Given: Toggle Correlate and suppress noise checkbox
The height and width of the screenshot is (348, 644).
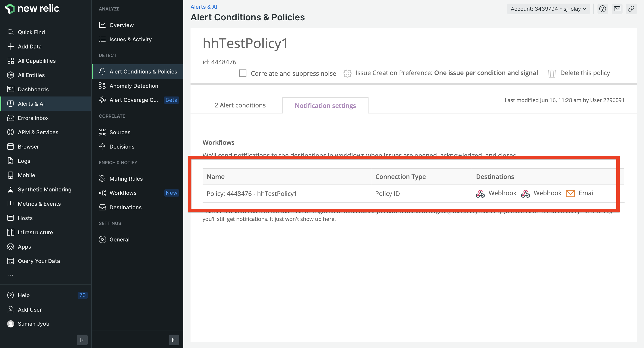Looking at the screenshot, I should [x=243, y=73].
